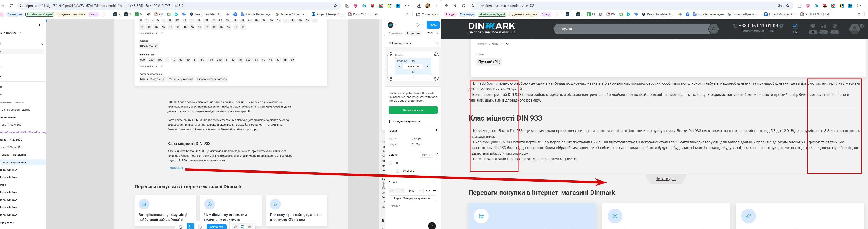Click the Dinmark logo

pyautogui.click(x=492, y=28)
